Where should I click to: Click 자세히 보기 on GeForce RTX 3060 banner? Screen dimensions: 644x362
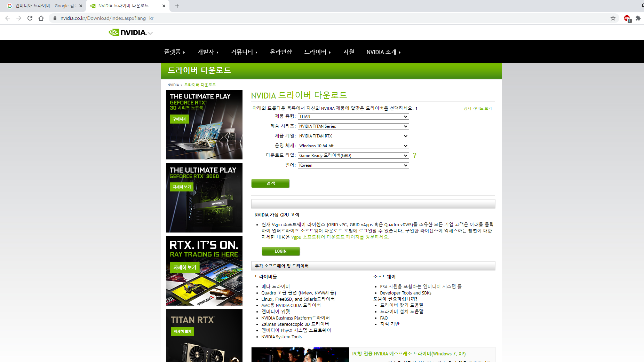tap(182, 187)
